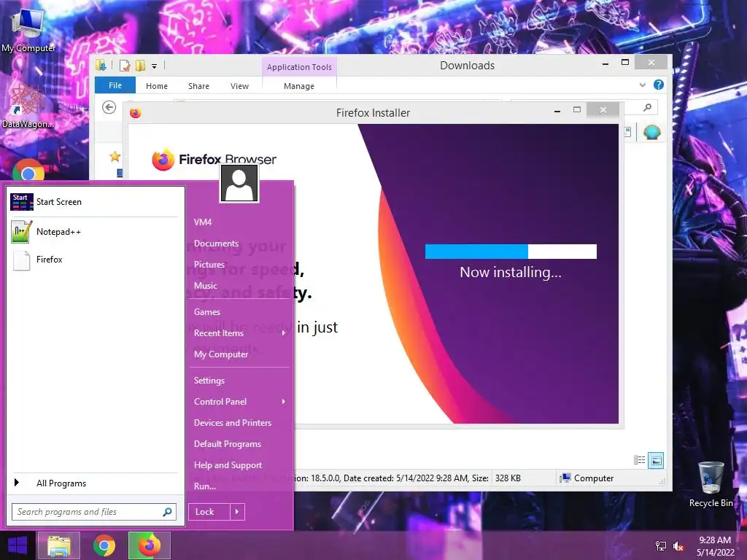Click the Windows Start button
This screenshot has height=560, width=747.
(18, 545)
